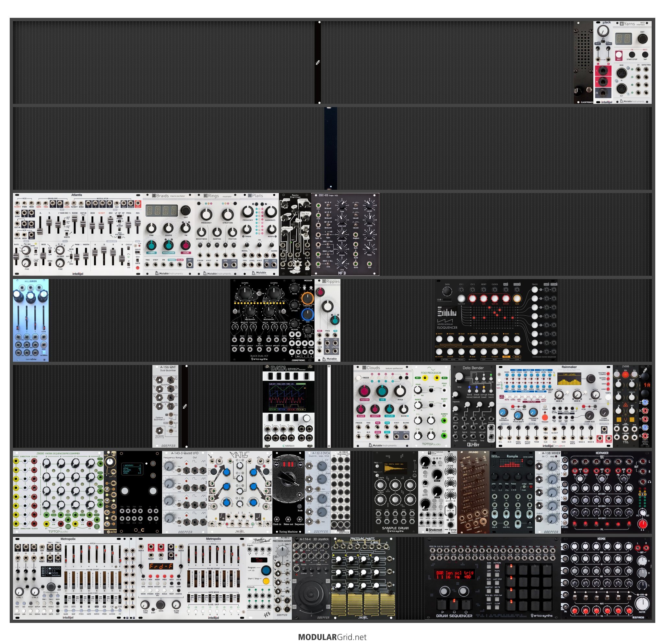The width and height of the screenshot is (665, 644).
Task: Click the large µJack volume knob
Action: [x=603, y=31]
